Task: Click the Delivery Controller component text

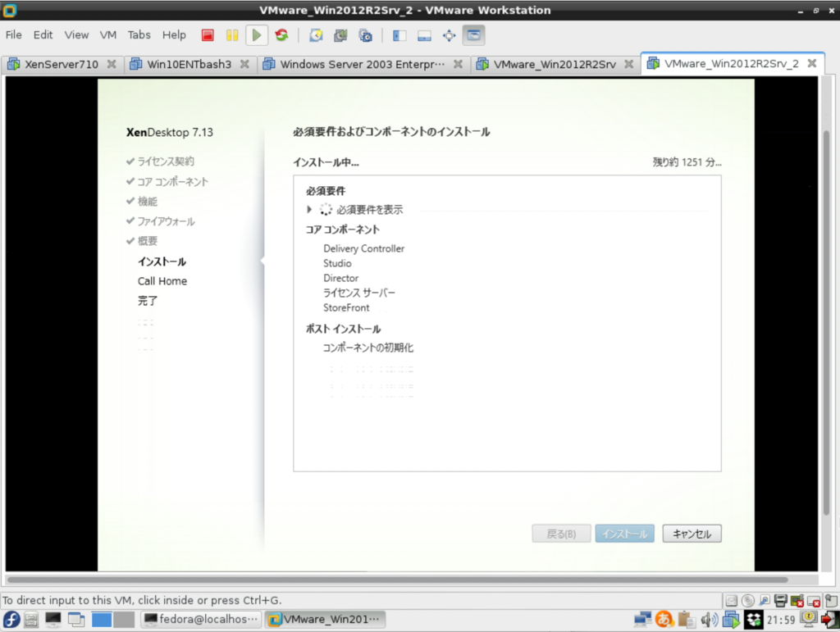Action: coord(363,248)
